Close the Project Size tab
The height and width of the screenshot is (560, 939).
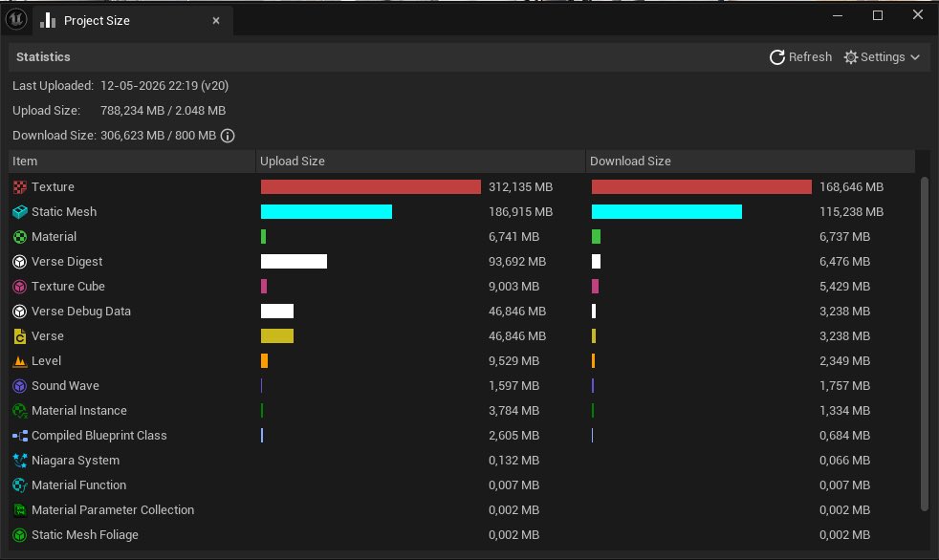pyautogui.click(x=216, y=21)
